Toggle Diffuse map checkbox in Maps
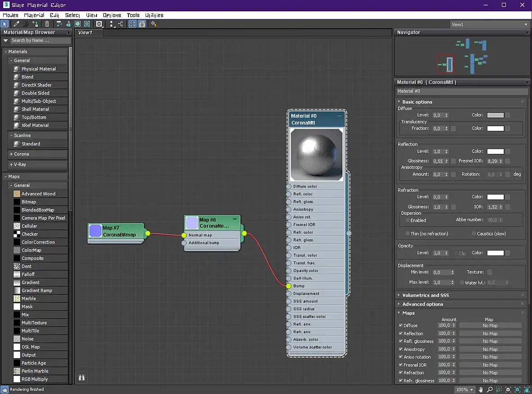This screenshot has width=532, height=394. pos(401,325)
